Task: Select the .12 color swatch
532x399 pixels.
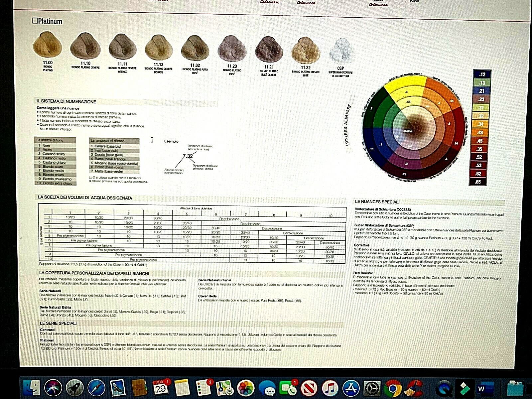Action: [482, 74]
